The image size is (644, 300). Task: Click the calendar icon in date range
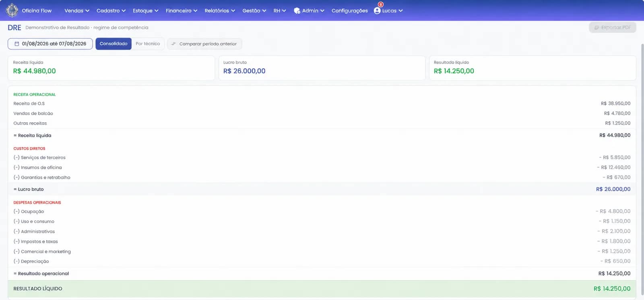coord(17,44)
